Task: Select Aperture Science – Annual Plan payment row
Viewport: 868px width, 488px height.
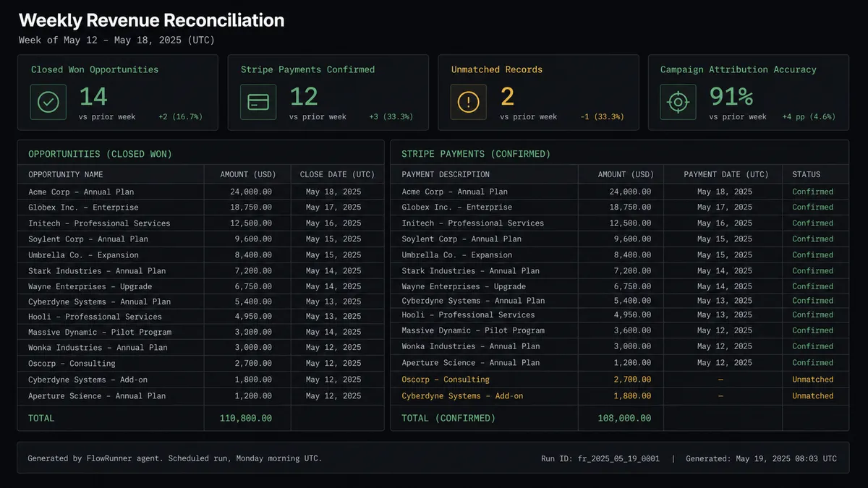Action: pos(619,363)
